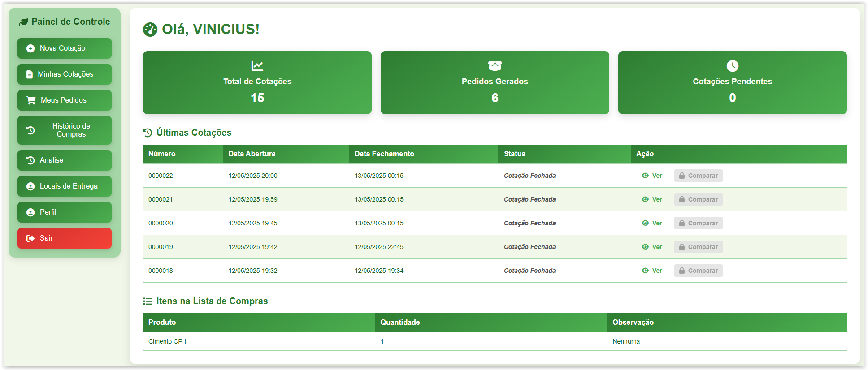This screenshot has height=370, width=868.
Task: Click the Pedidos Gerados label
Action: 495,82
